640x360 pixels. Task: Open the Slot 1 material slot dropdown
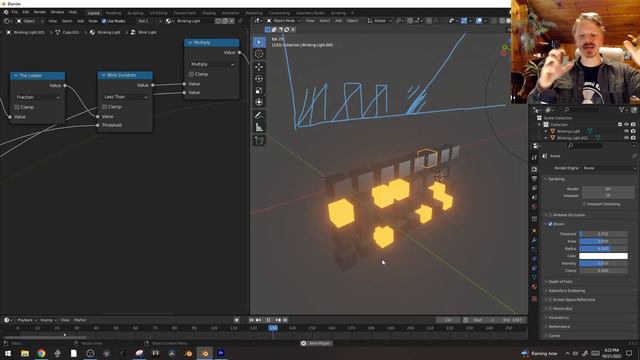point(149,21)
